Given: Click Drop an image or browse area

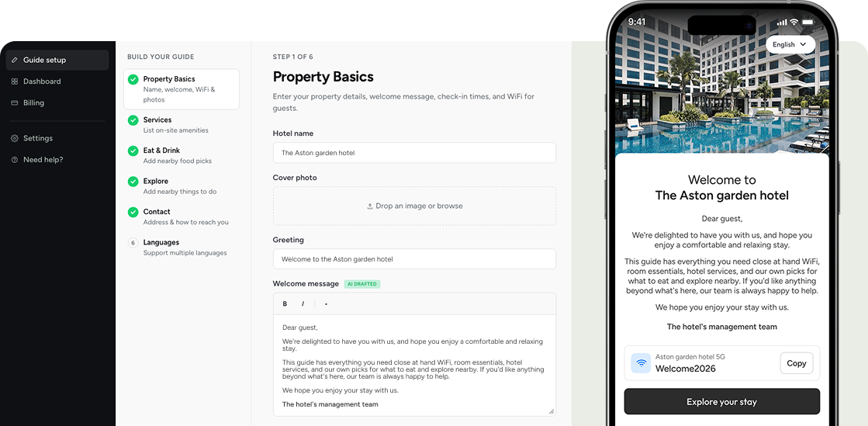Looking at the screenshot, I should (x=415, y=206).
